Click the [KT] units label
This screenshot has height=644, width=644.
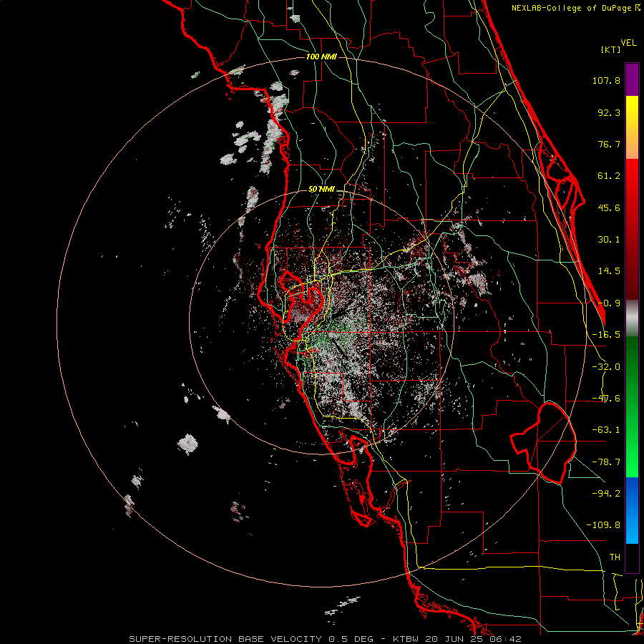coord(611,49)
